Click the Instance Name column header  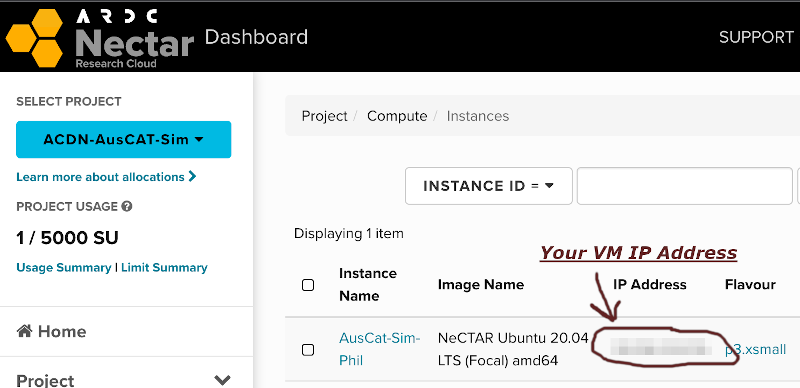368,284
